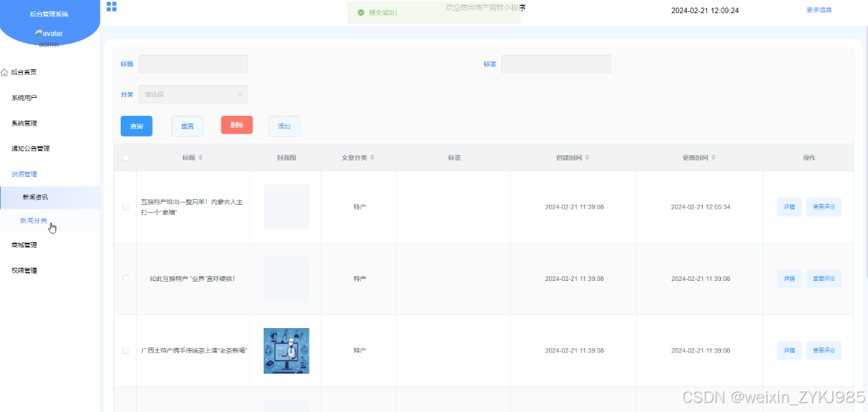Viewport: 868px width, 412px height.
Task: Click title text 如此互换特产 业界直呼硬核
Action: tap(192, 279)
